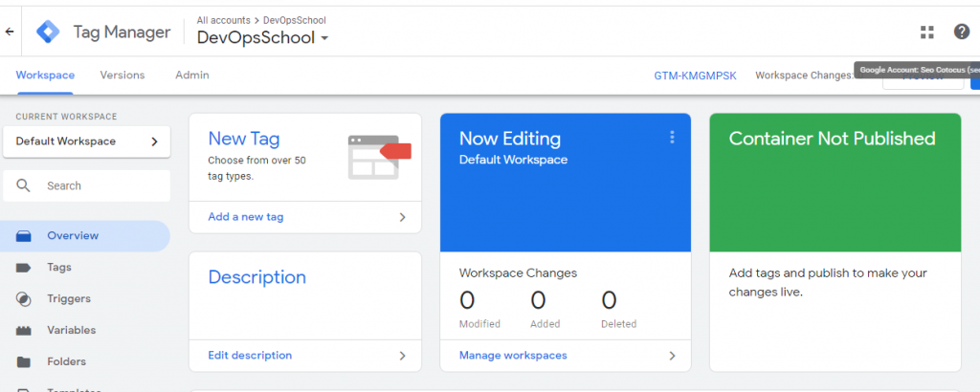Click the chevron next to Add a new tag
The height and width of the screenshot is (392, 980).
pos(403,217)
